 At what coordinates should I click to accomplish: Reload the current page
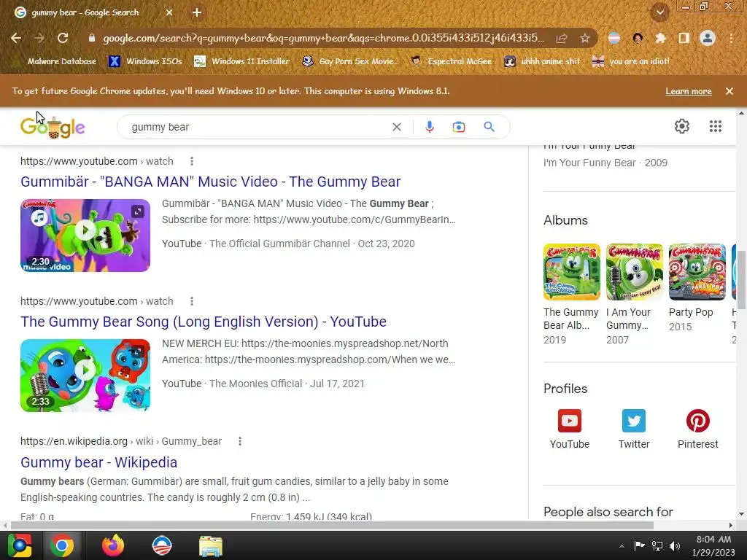63,38
